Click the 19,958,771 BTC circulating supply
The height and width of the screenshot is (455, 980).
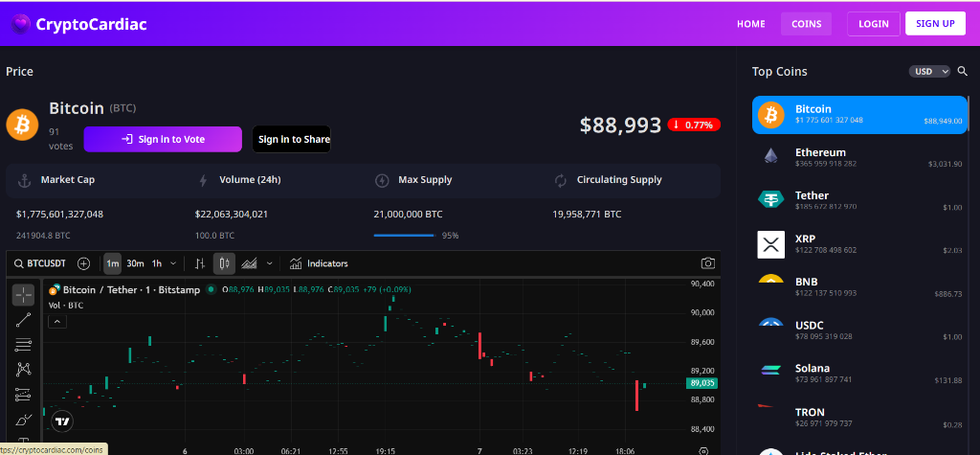587,214
